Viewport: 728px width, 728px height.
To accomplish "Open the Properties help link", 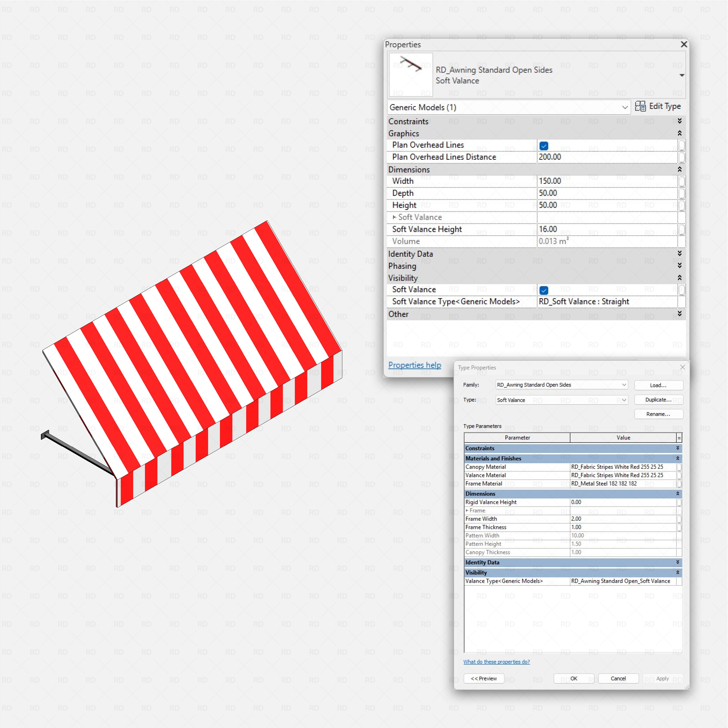I will 415,365.
